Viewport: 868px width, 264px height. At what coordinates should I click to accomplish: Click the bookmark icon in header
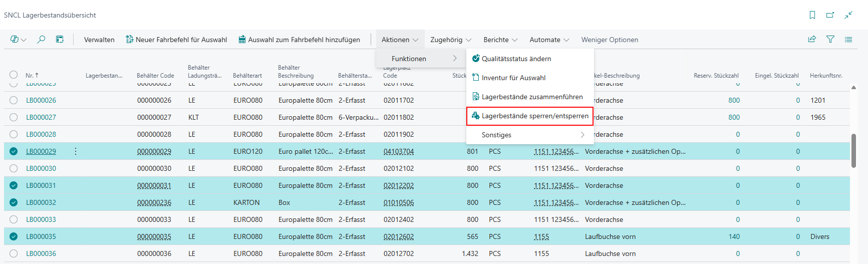click(x=812, y=15)
